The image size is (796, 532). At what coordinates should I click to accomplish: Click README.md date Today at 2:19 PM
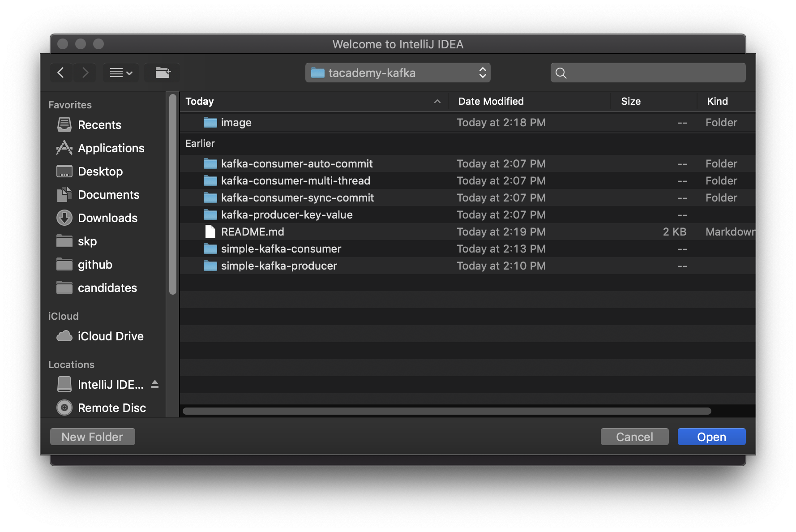point(501,232)
